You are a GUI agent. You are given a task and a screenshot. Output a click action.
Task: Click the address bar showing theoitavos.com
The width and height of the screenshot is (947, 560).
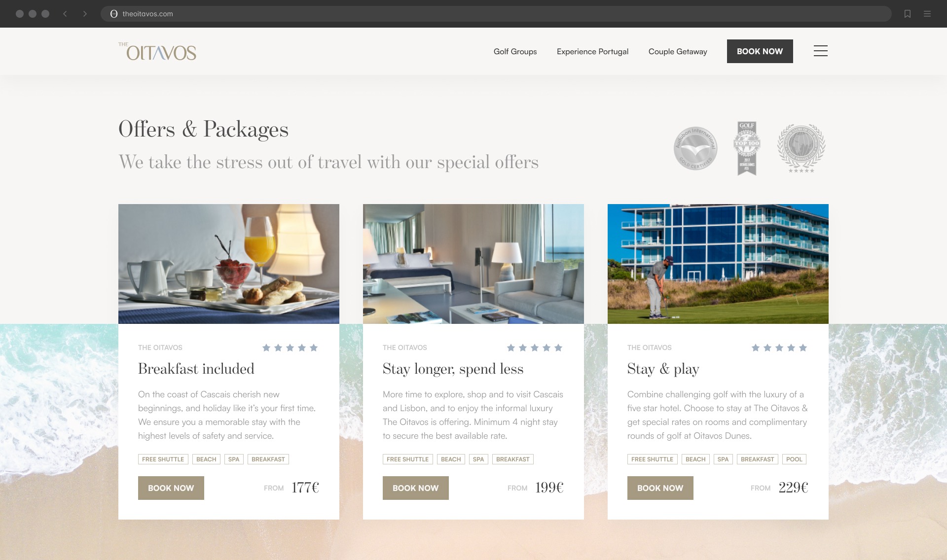496,14
